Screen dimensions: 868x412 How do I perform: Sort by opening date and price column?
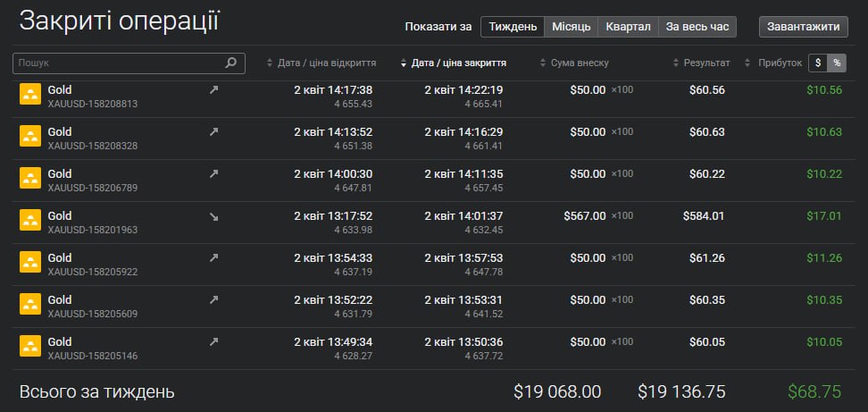click(326, 63)
